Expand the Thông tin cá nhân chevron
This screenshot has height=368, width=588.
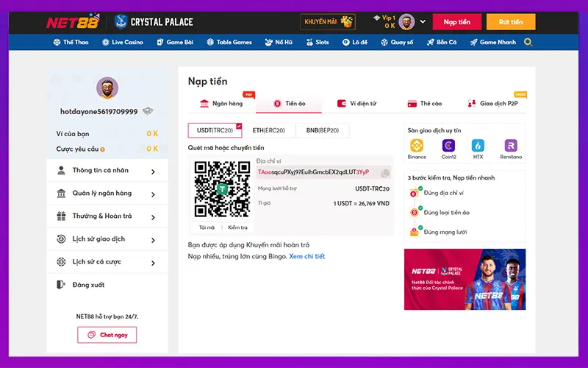153,171
